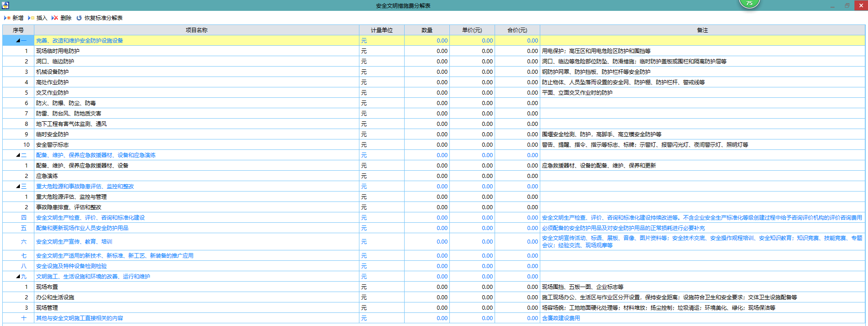Click the 单价(元) column header

pyautogui.click(x=472, y=30)
